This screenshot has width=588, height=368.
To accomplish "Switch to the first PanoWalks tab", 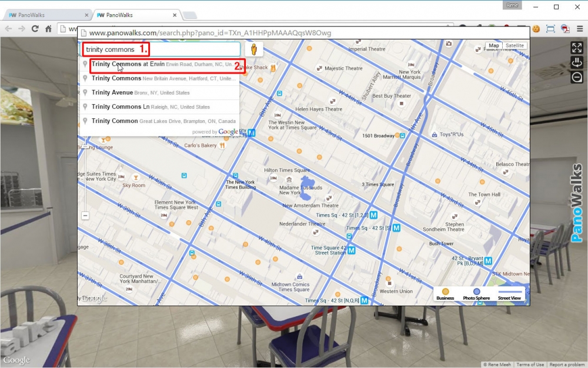I will tap(47, 15).
